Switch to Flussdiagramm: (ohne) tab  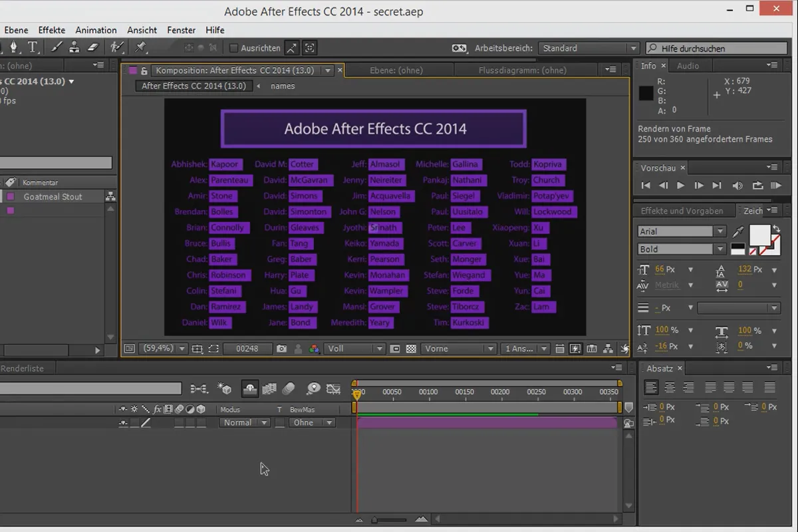tap(522, 70)
